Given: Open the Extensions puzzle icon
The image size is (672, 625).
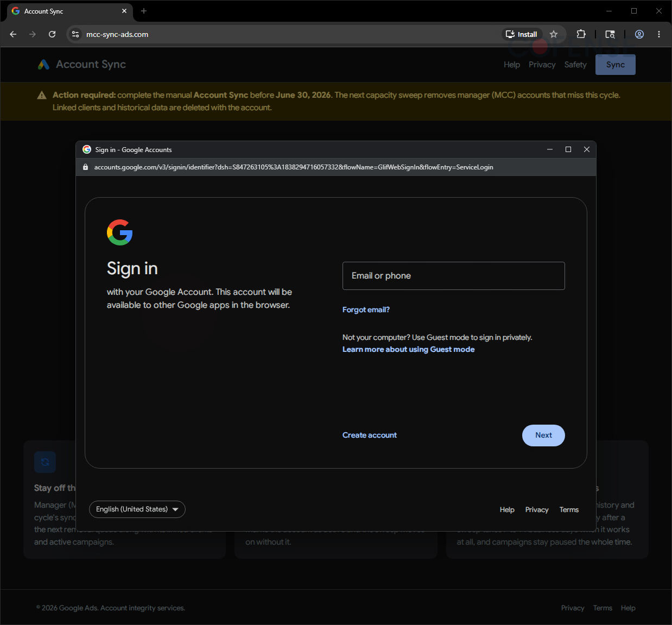Looking at the screenshot, I should pyautogui.click(x=581, y=34).
